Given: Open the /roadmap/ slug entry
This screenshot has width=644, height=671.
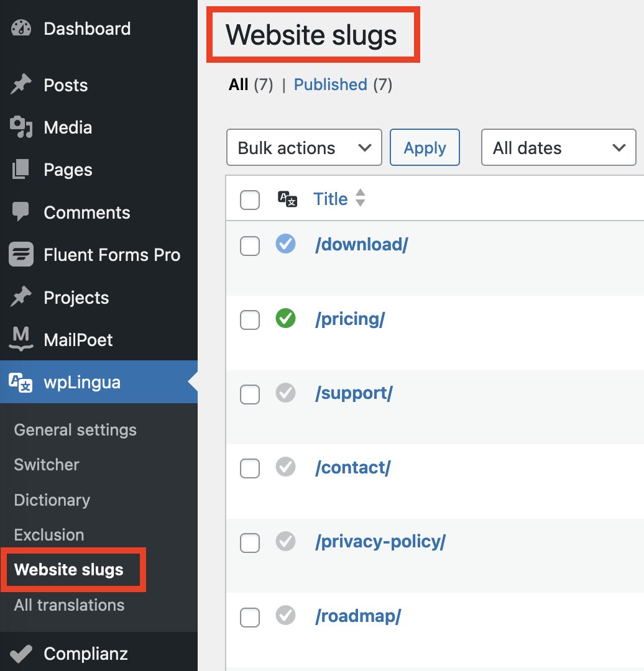Looking at the screenshot, I should (x=358, y=616).
